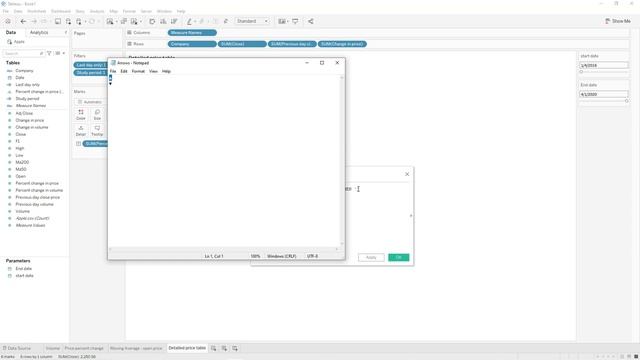Open the Automatic mark type dropdown

click(91, 102)
